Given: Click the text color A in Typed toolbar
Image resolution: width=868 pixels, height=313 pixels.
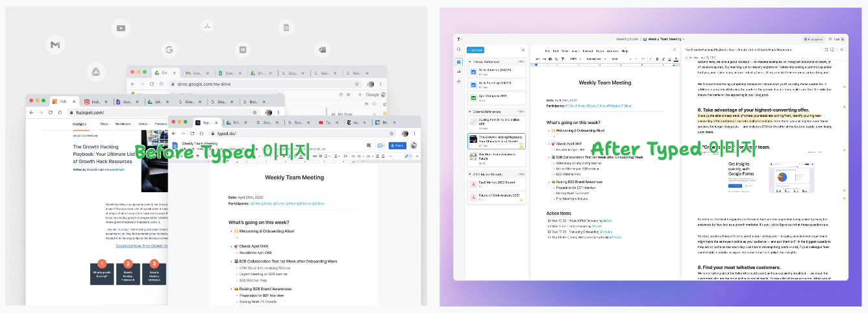Looking at the screenshot, I should 675,58.
